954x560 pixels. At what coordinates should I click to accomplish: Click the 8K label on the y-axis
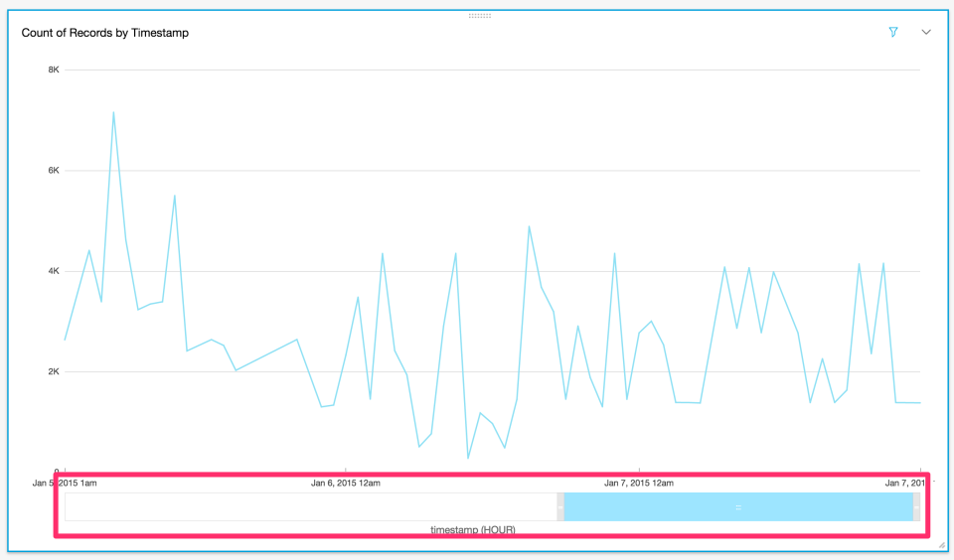(x=54, y=70)
